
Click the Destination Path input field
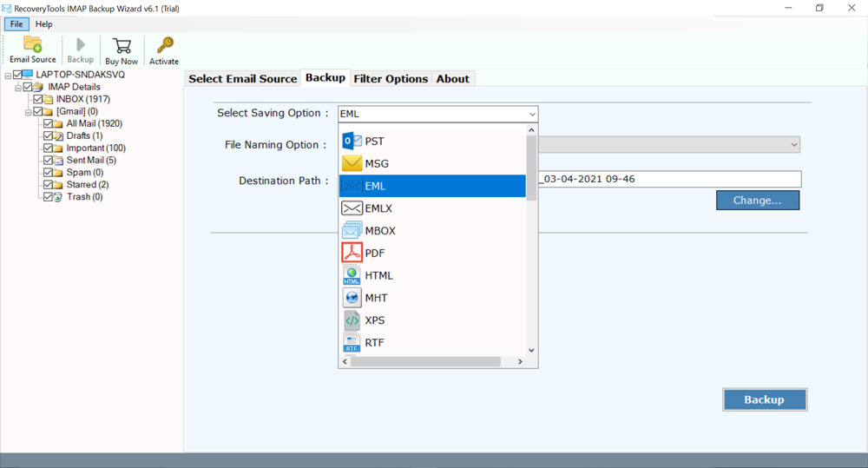pyautogui.click(x=669, y=179)
